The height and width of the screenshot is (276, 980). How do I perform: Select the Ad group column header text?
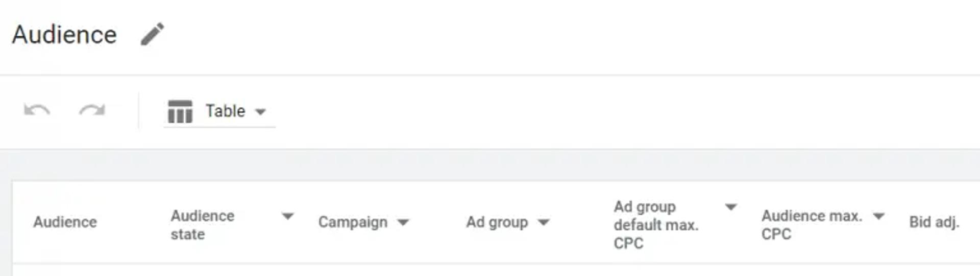497,222
